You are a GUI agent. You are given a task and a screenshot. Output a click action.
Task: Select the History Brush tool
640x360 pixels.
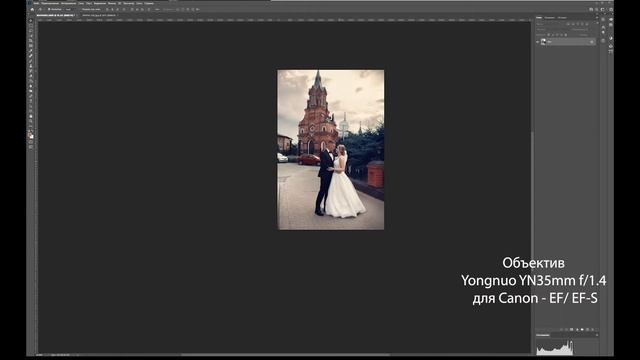[31, 71]
